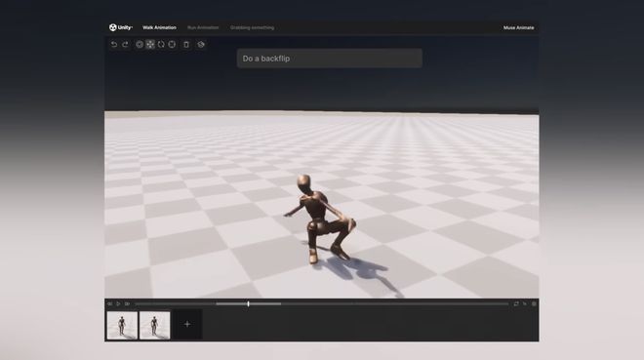Click the delete trash icon in toolbar
This screenshot has width=644, height=360.
tap(186, 44)
